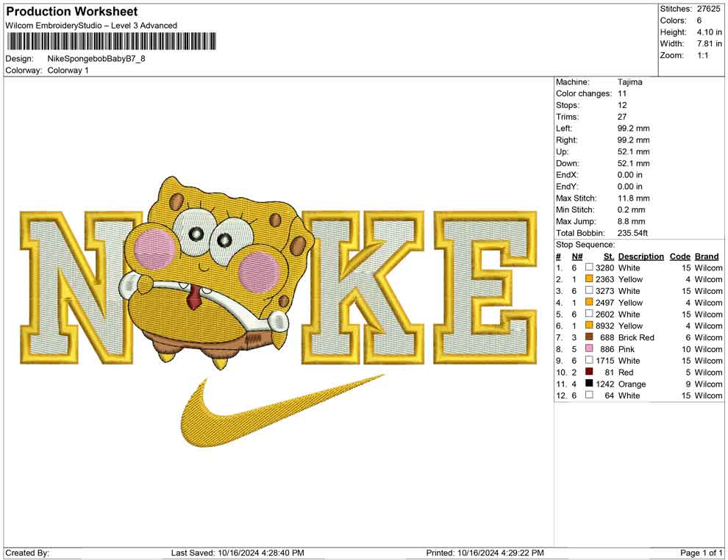
Task: Click the 'Colorway 1' value
Action: (68, 71)
